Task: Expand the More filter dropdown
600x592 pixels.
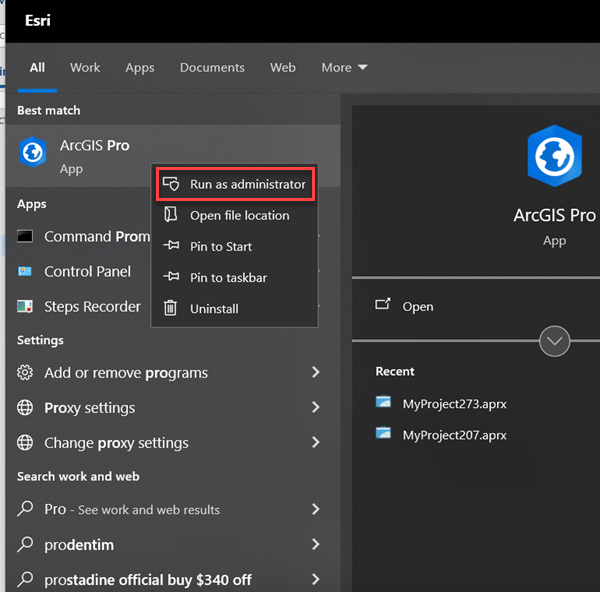Action: click(x=344, y=68)
